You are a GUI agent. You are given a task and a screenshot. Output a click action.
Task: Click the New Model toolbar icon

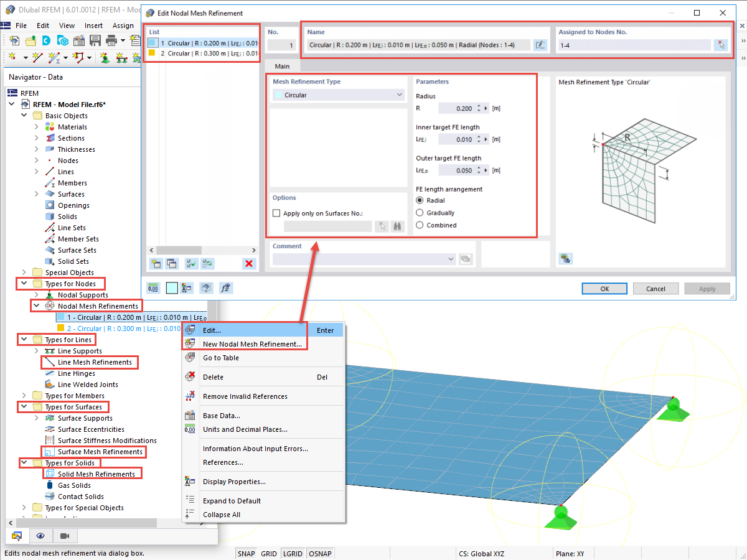coord(15,41)
